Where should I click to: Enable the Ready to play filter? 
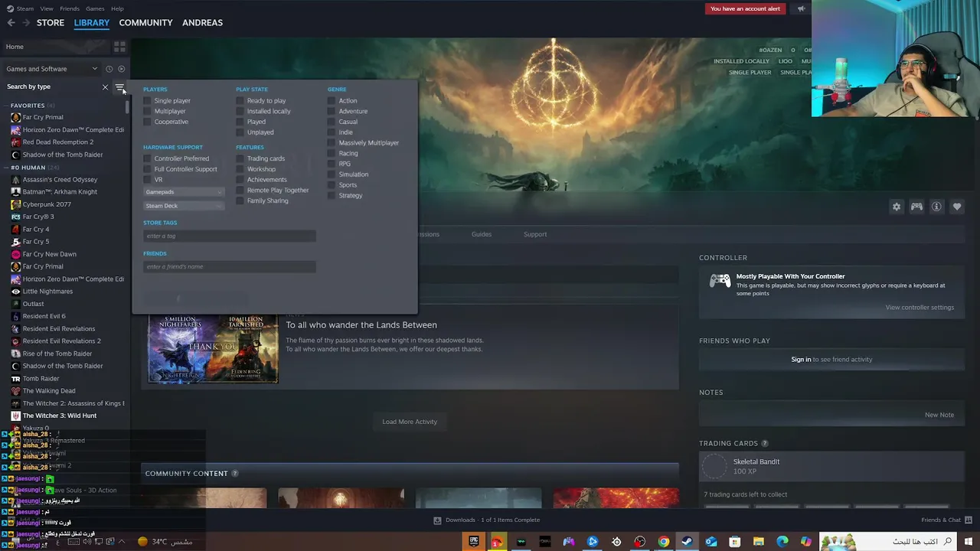pos(240,101)
